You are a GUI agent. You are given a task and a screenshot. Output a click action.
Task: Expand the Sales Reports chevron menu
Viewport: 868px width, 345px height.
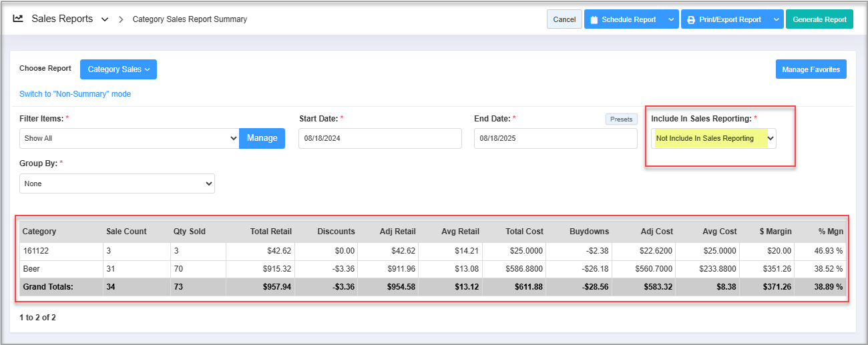(105, 19)
